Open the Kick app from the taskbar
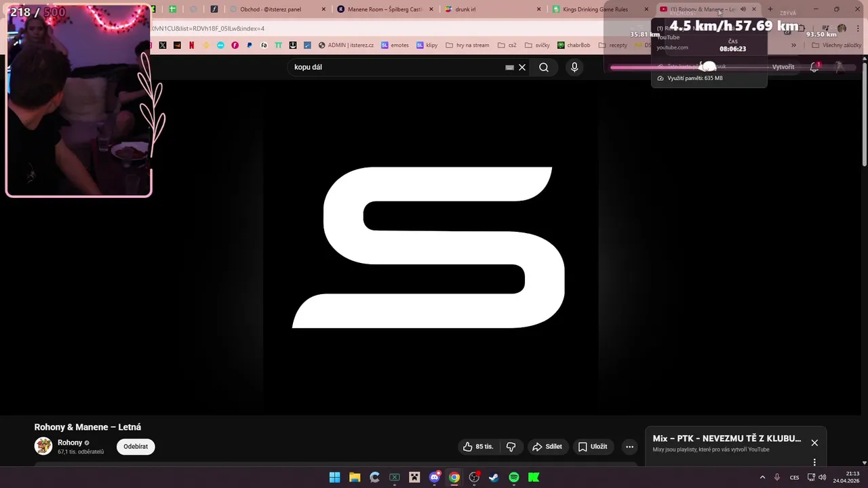Screen dimensions: 868x488 point(534,477)
